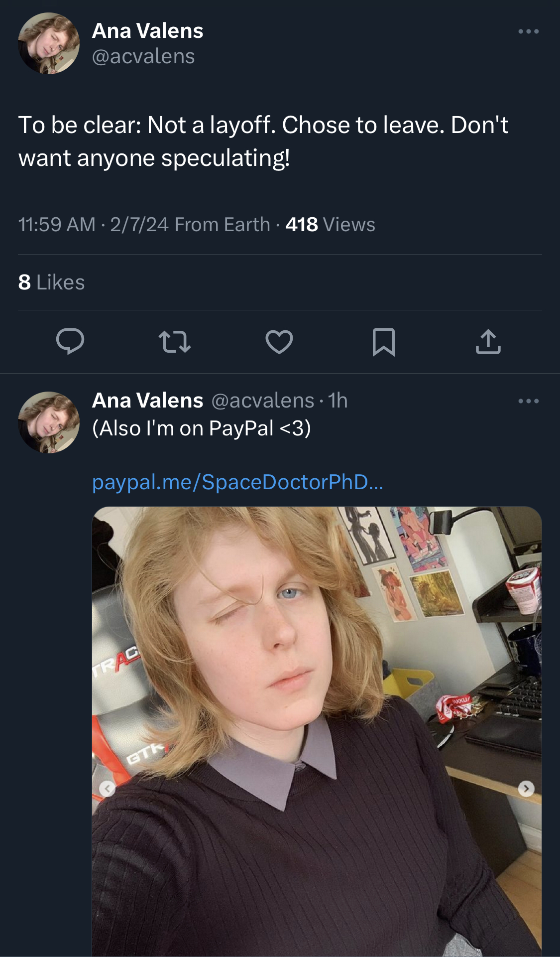Viewport: 560px width, 957px height.
Task: Repost the tweet using the retweet icon
Action: click(175, 342)
